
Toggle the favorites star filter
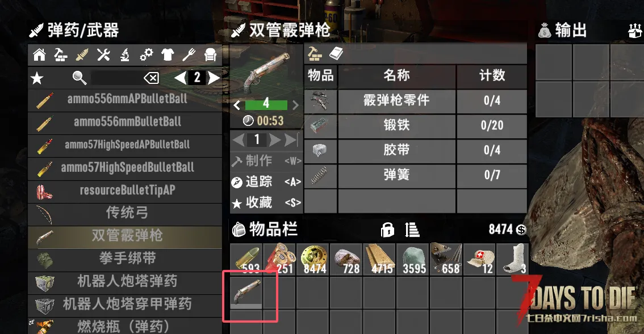pos(37,78)
